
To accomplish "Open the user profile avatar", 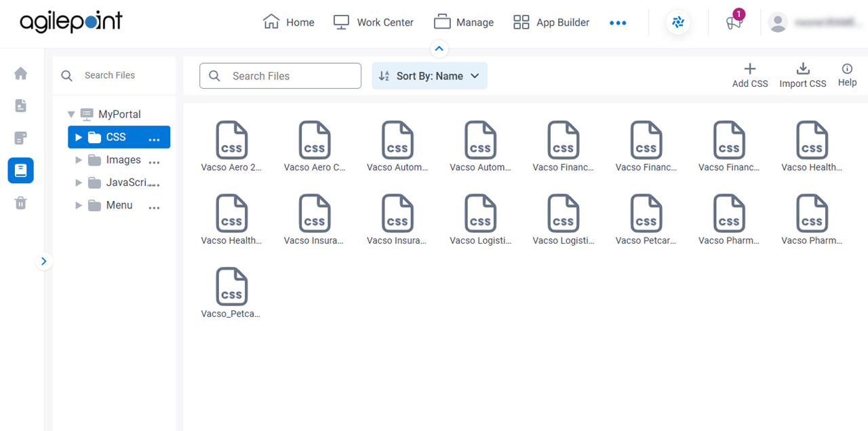I will click(x=778, y=22).
